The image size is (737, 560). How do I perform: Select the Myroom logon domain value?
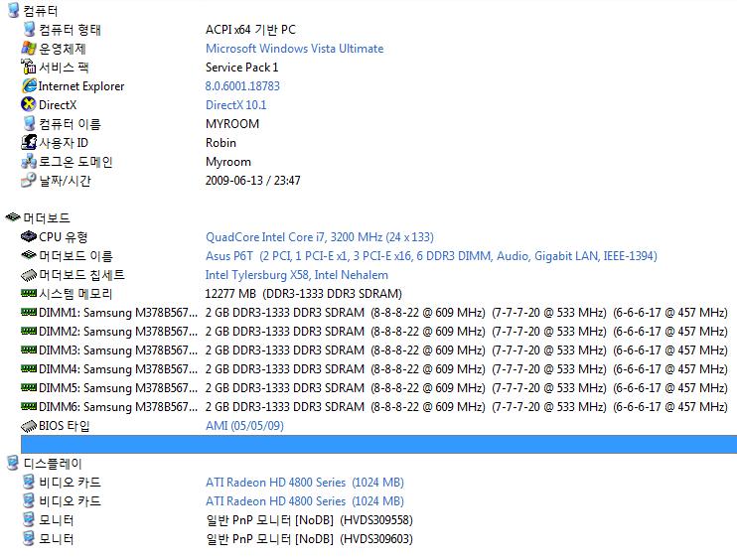click(x=228, y=162)
